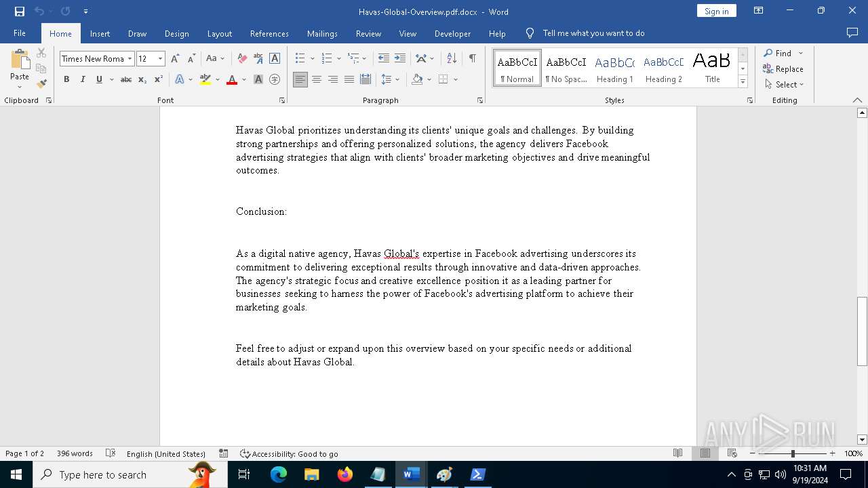Screen dimensions: 868x488
Task: Sort paragraphs with the A-Z sort icon
Action: pos(452,59)
